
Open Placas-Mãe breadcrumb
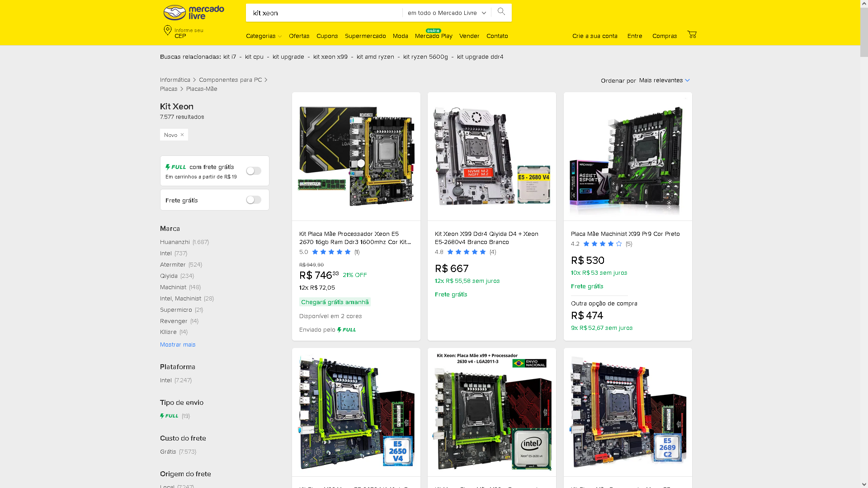[202, 89]
